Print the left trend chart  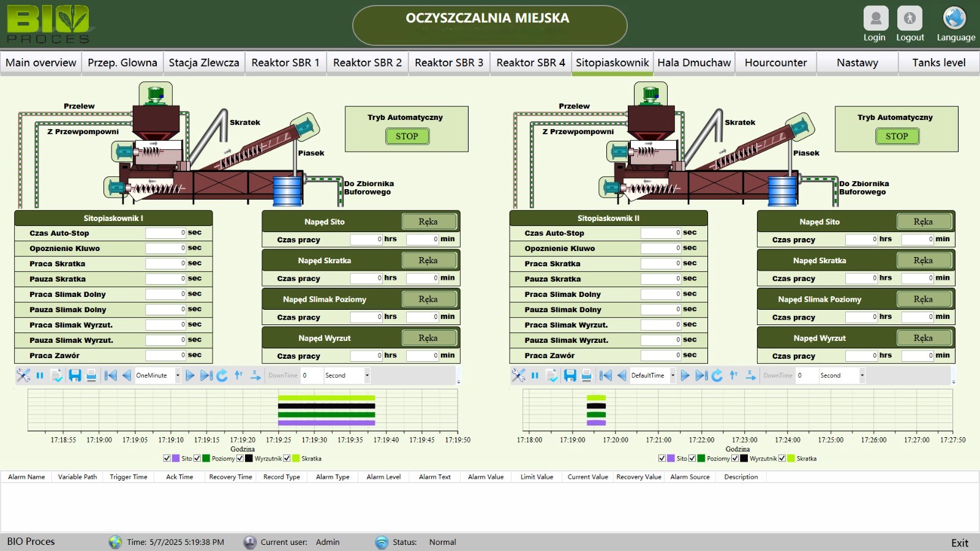coord(91,375)
